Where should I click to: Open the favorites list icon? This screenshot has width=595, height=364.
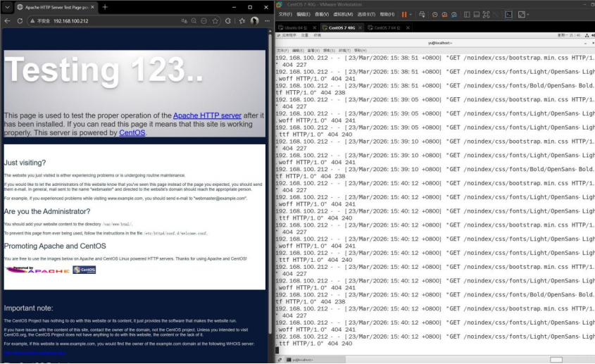242,21
